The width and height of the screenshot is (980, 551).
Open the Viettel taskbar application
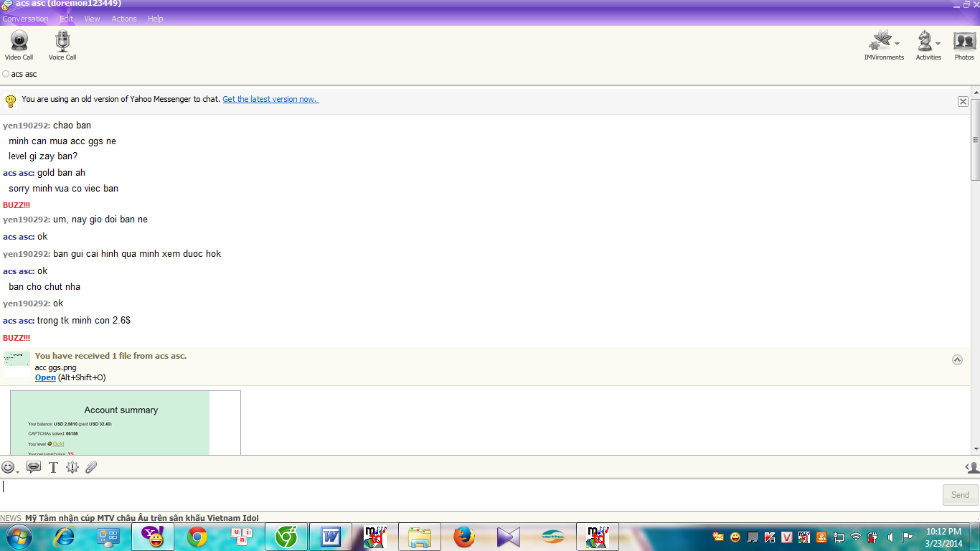pos(553,537)
